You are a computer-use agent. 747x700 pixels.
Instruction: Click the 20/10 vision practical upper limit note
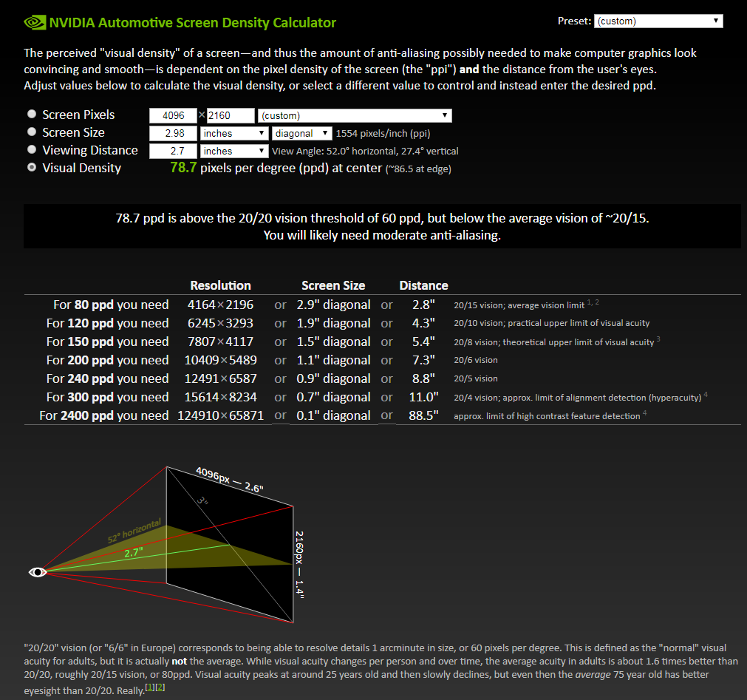click(552, 323)
